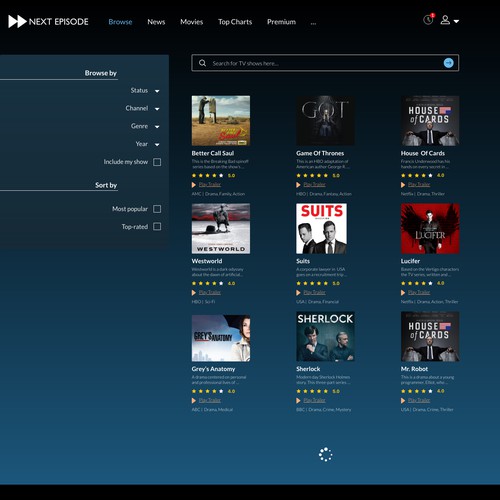Open the Game Of Thrones poster
This screenshot has height=500, width=500.
point(325,121)
